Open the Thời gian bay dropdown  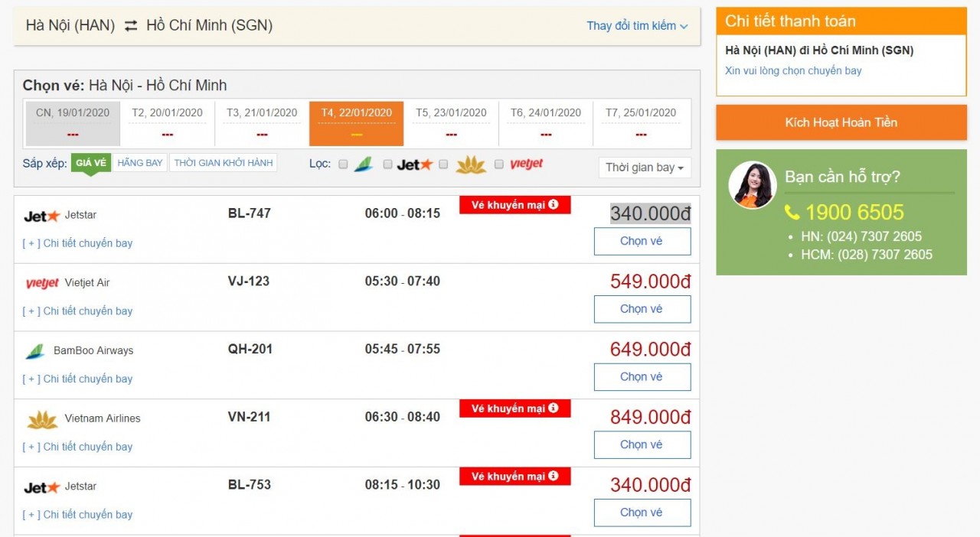tap(645, 168)
